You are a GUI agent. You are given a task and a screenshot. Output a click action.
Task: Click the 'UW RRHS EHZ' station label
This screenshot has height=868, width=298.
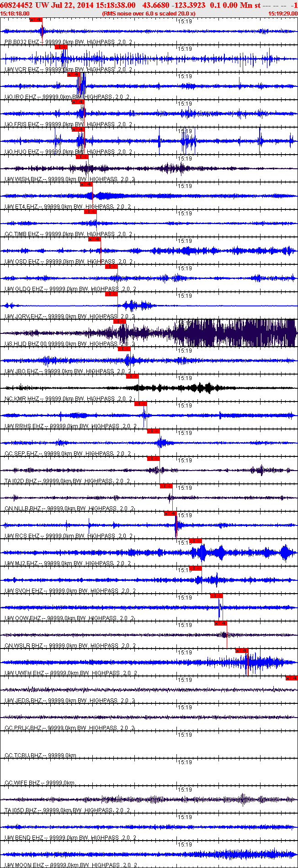click(24, 426)
